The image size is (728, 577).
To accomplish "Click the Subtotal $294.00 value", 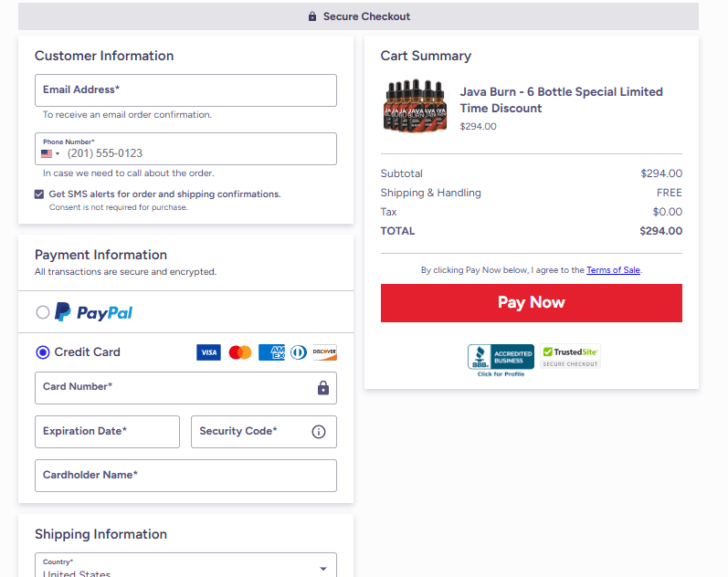I will 661,173.
